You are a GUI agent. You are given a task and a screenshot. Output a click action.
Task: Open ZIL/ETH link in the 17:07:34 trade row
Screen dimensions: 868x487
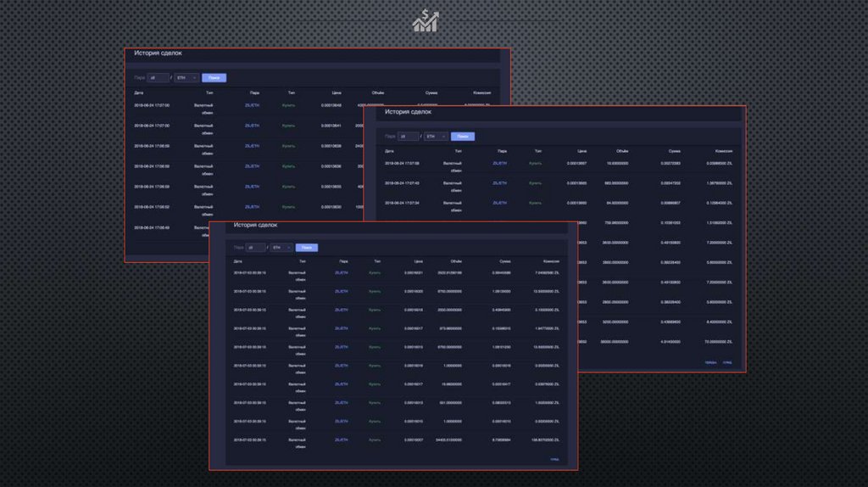[499, 203]
